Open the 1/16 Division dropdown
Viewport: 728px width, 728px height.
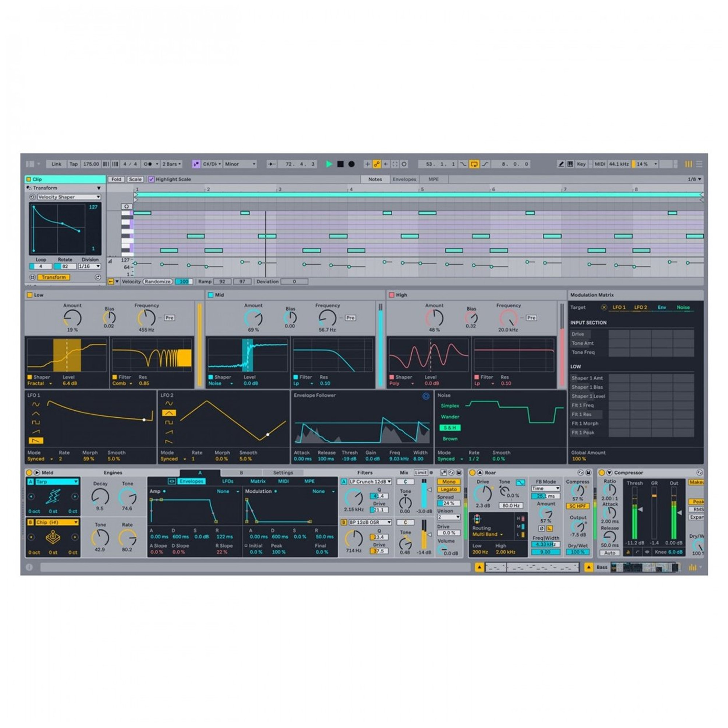(89, 266)
